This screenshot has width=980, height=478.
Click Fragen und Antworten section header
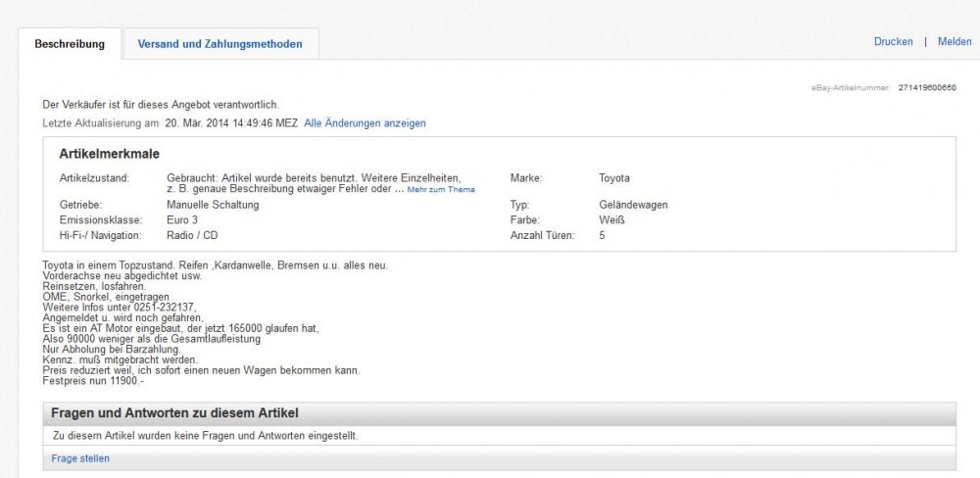[x=174, y=413]
